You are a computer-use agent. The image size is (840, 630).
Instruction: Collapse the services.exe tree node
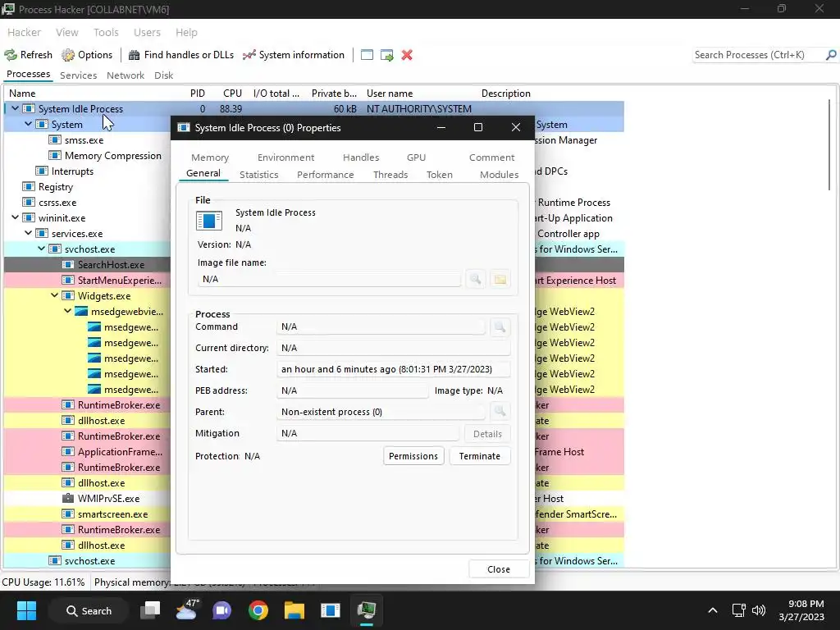(29, 233)
